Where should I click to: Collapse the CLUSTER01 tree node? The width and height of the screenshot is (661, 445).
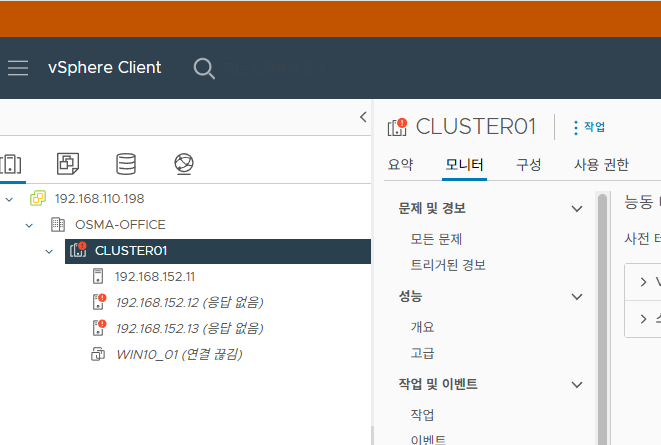(x=49, y=252)
